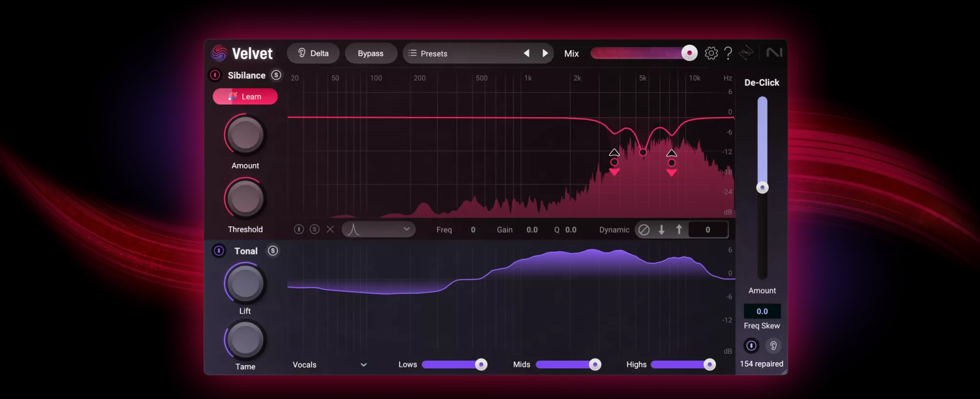Click the right band's circular node
980x399 pixels.
click(672, 163)
